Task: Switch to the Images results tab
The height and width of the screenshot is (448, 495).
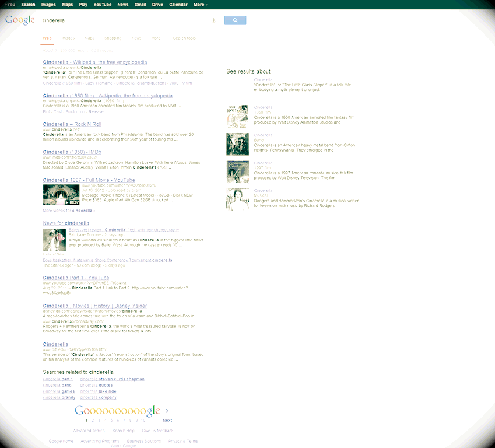Action: 68,38
